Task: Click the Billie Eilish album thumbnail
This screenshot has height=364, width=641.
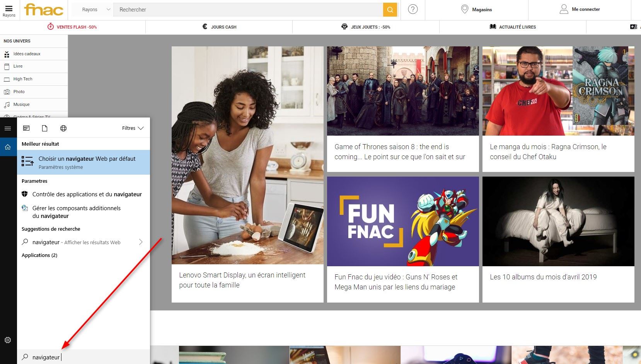Action: pos(558,221)
